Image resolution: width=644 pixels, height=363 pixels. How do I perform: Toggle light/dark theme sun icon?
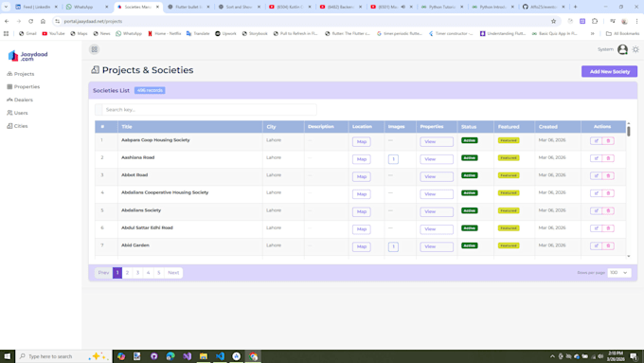635,49
